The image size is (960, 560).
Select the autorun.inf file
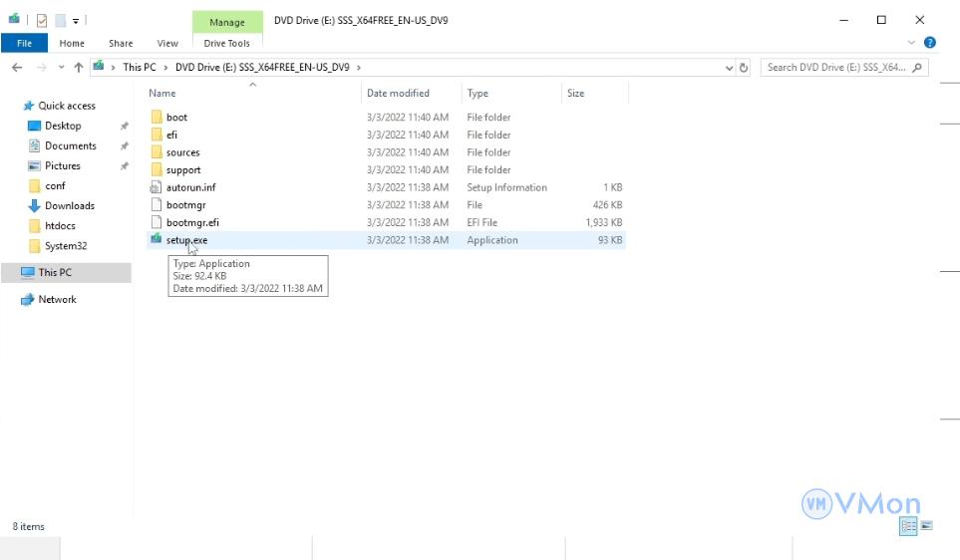click(190, 187)
